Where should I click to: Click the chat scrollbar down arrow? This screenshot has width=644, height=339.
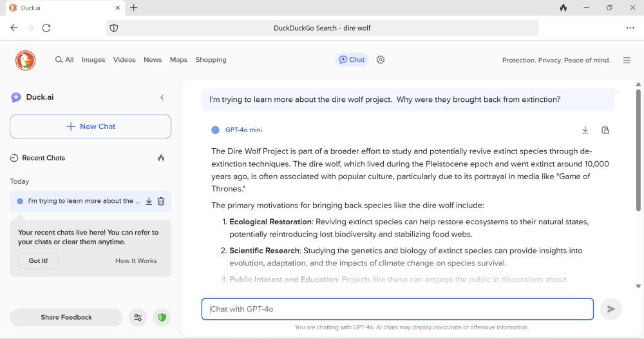[638, 286]
